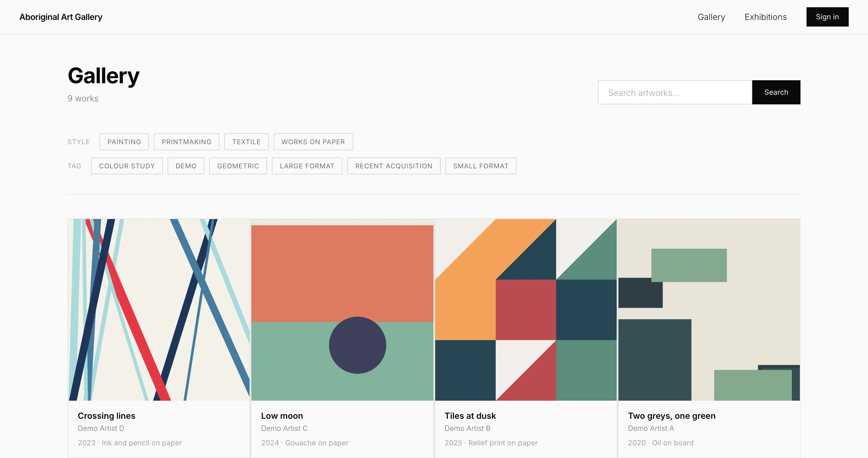Click the Tiles at dusk title
This screenshot has width=868, height=458.
[470, 416]
